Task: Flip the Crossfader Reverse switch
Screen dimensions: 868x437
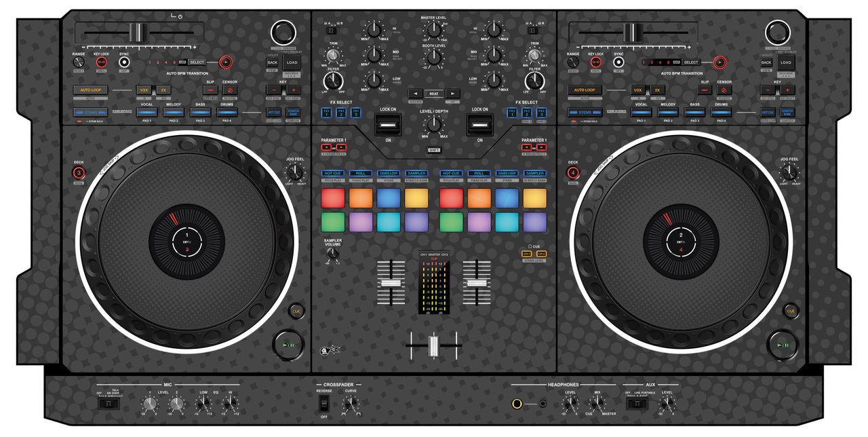Action: pyautogui.click(x=324, y=404)
